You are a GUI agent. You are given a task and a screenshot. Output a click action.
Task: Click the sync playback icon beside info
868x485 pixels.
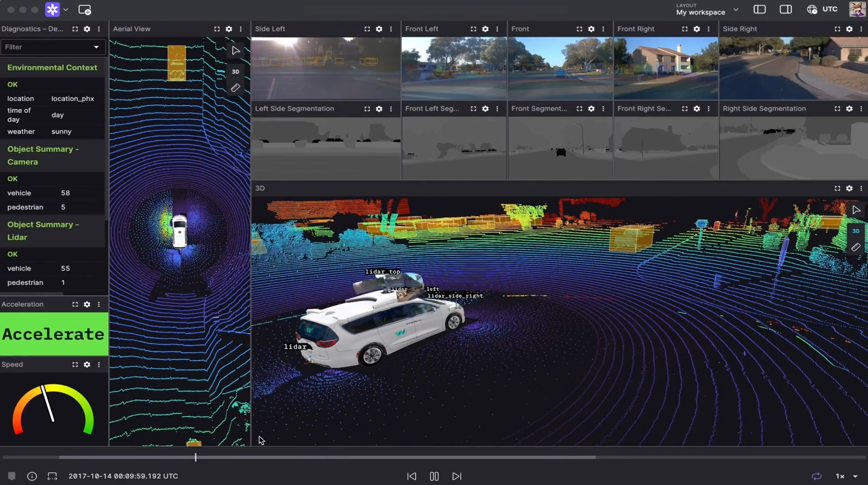[x=52, y=476]
